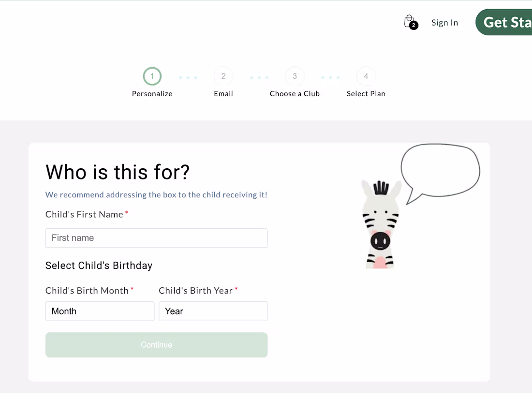
Task: Click the empty speech bubble near the zebra
Action: tap(440, 169)
